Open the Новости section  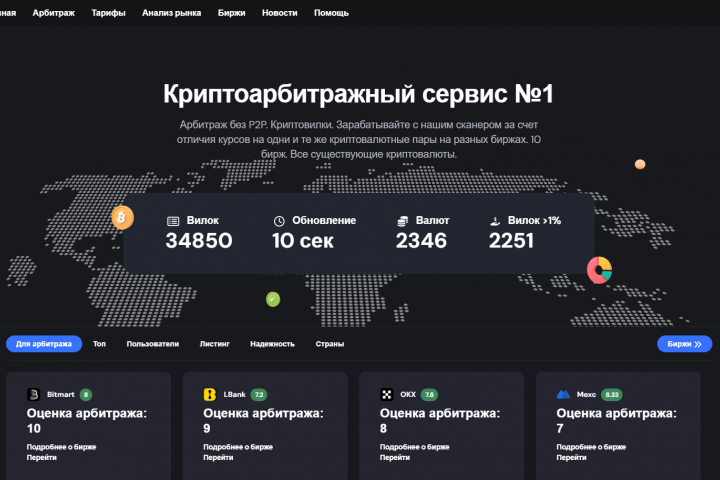[x=280, y=13]
